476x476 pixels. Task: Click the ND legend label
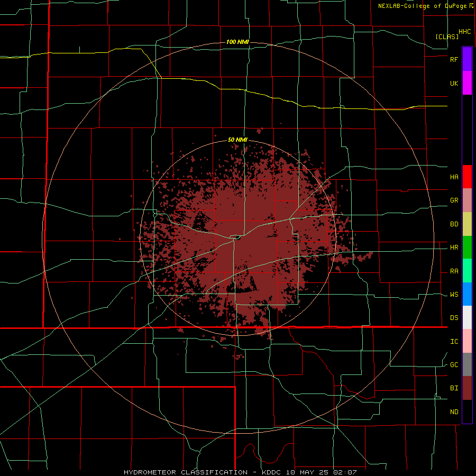coord(454,412)
